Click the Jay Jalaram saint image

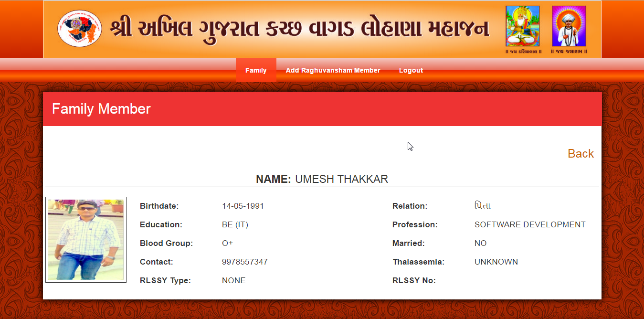tap(569, 26)
